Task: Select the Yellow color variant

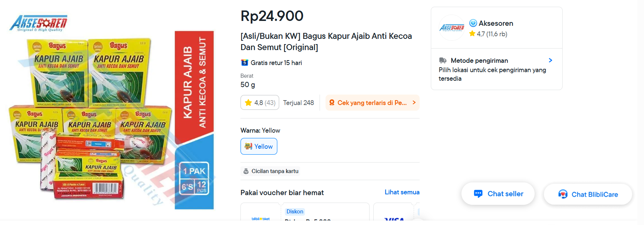Action: 259,146
